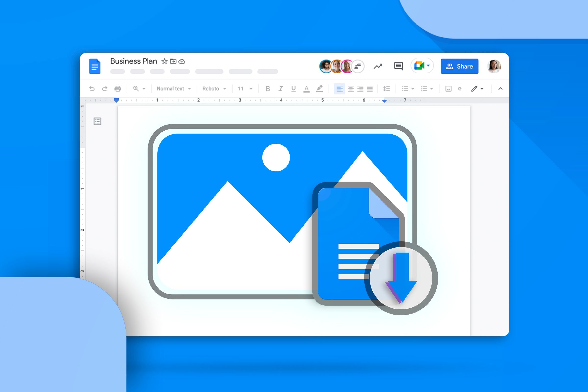This screenshot has width=588, height=392.
Task: Click the Undo icon
Action: (x=92, y=88)
